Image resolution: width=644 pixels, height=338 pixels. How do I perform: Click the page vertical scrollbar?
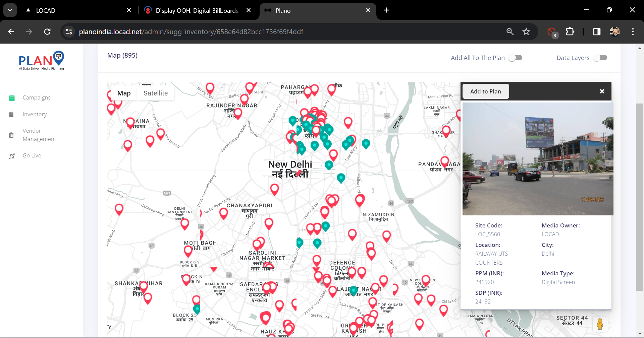[640, 197]
